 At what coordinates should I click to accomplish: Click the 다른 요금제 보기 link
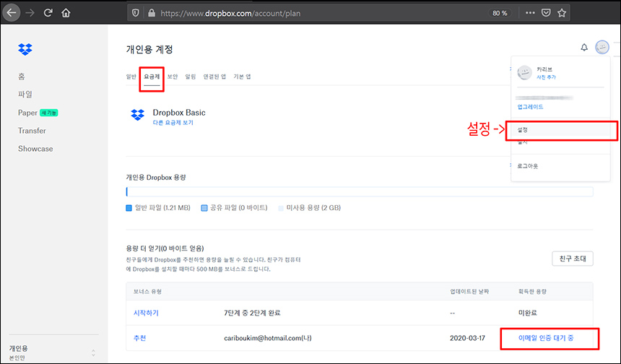click(x=173, y=123)
